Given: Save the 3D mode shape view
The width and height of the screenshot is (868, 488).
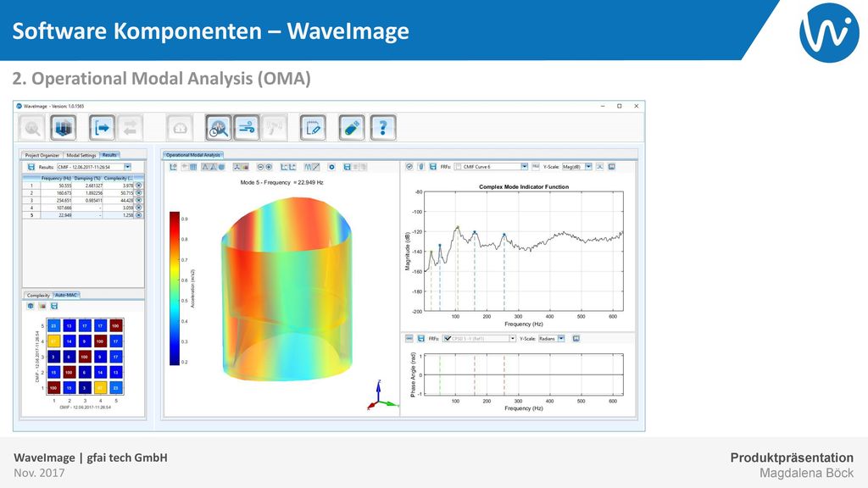Looking at the screenshot, I should point(347,167).
